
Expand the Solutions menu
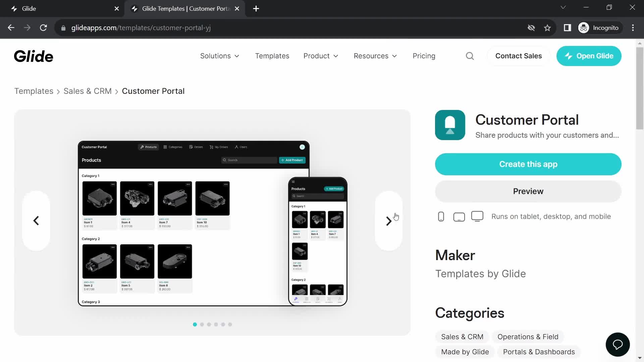click(x=220, y=56)
